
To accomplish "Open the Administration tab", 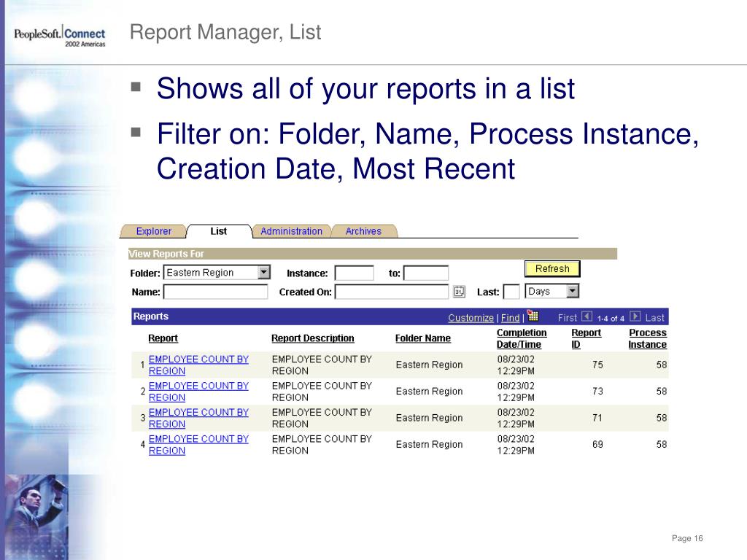I will (291, 231).
